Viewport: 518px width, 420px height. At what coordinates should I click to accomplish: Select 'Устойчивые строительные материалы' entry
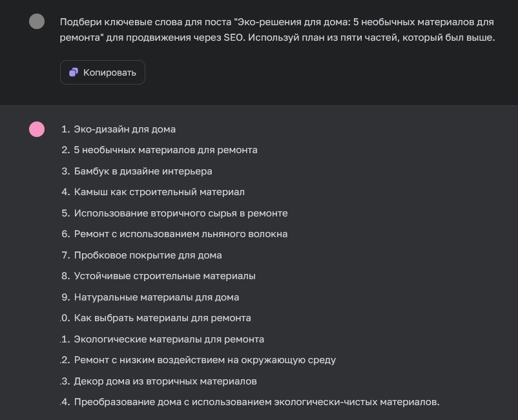point(165,276)
